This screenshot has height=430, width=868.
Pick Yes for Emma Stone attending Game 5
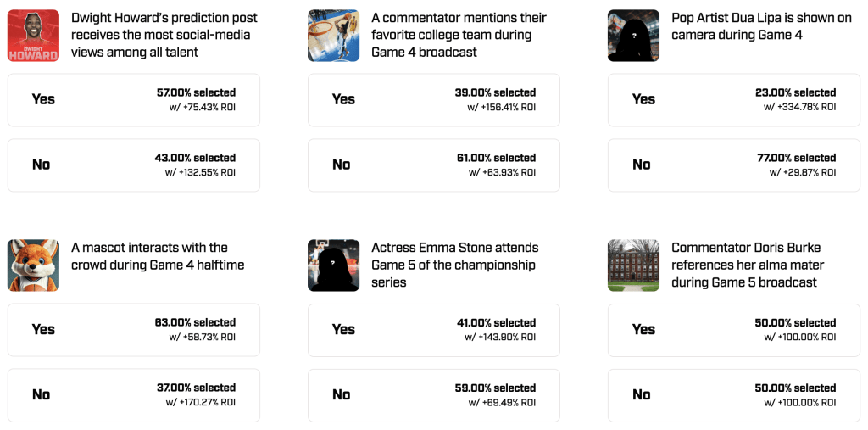tap(433, 330)
